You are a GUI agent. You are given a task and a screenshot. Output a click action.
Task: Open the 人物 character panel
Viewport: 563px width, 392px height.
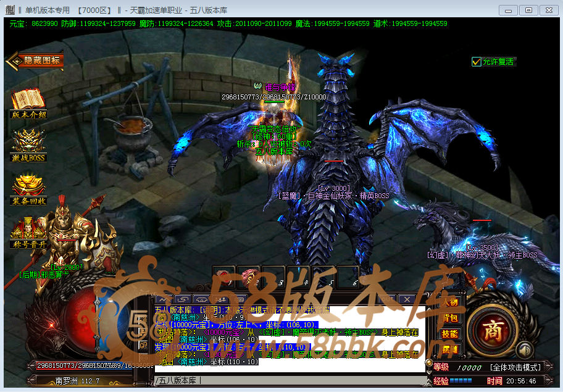coord(450,302)
